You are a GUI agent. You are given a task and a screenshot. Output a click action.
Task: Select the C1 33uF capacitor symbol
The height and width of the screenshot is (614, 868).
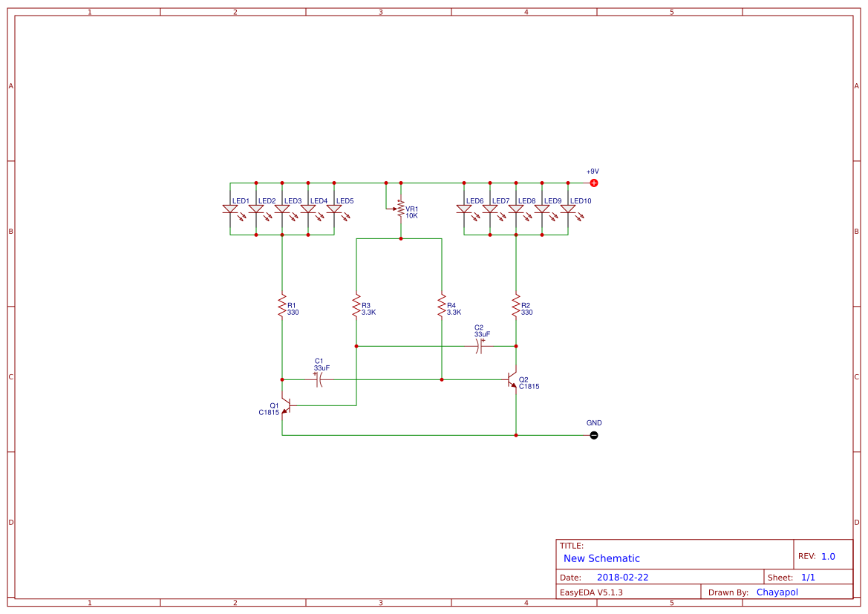point(318,381)
